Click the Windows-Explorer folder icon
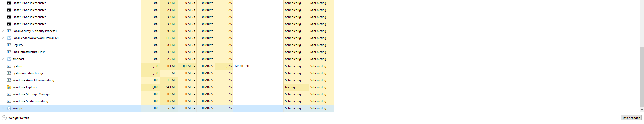Image resolution: width=644 pixels, height=124 pixels. 9,87
